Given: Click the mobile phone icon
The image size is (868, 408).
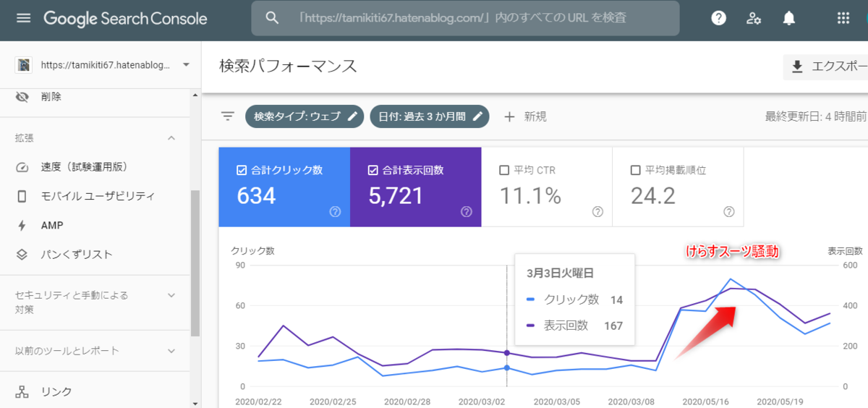Looking at the screenshot, I should tap(22, 196).
